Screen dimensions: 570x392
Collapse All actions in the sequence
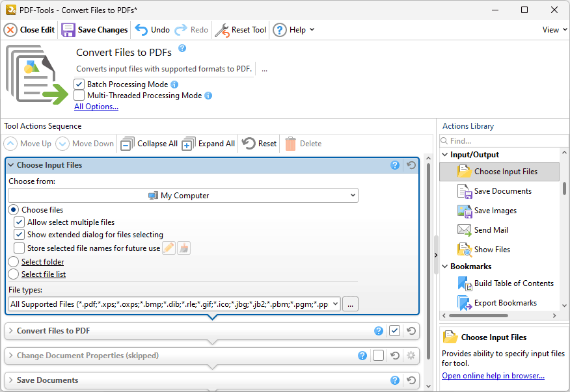tap(149, 144)
